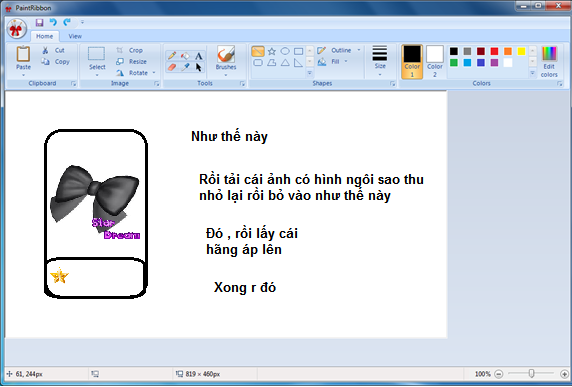Click the Crop button
Screen dimensions: 572x387
point(130,50)
